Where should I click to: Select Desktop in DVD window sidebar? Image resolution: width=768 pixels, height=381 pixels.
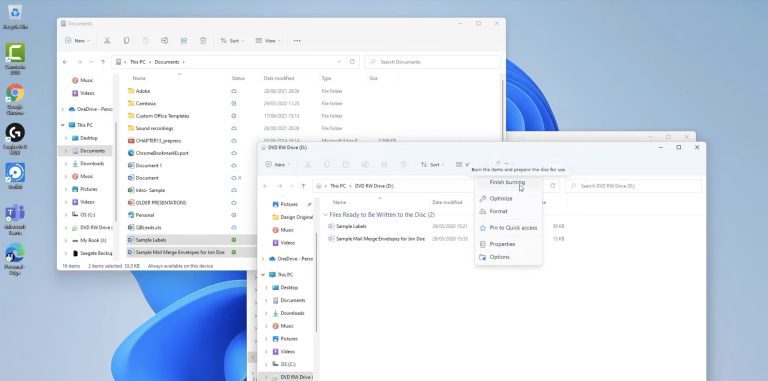point(285,287)
